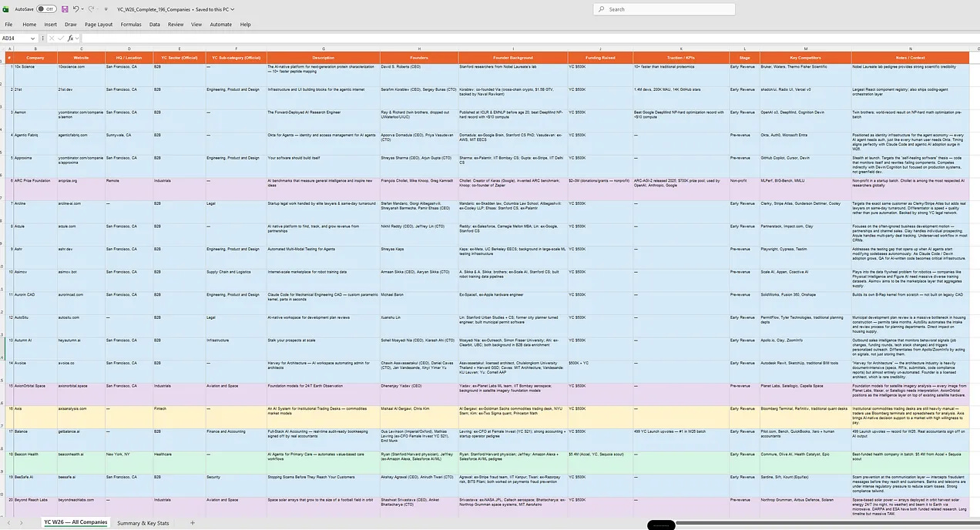Select column header B
The height and width of the screenshot is (530, 980).
[35, 48]
